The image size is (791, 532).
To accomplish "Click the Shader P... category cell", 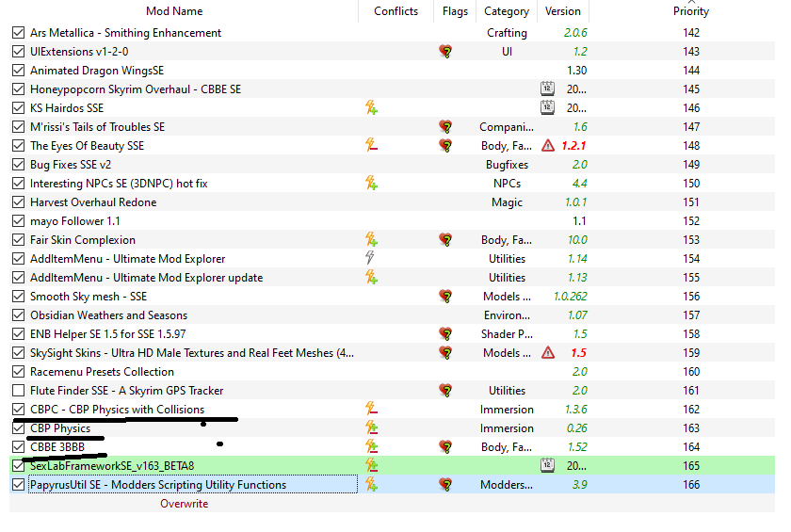I will [507, 334].
